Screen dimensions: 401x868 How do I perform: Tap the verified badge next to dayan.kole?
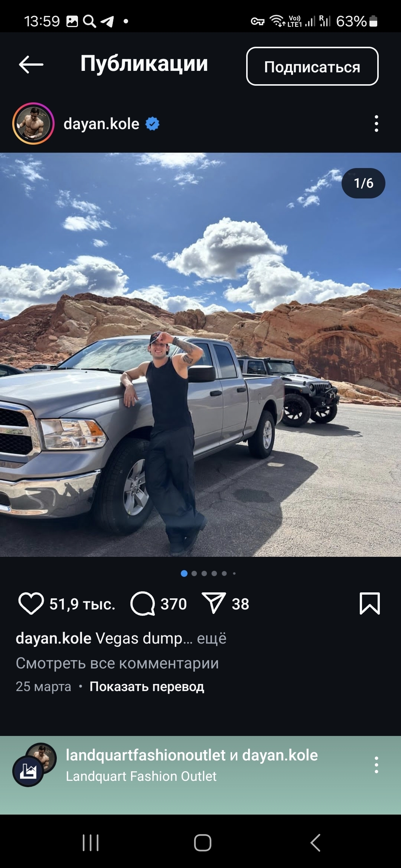[152, 124]
